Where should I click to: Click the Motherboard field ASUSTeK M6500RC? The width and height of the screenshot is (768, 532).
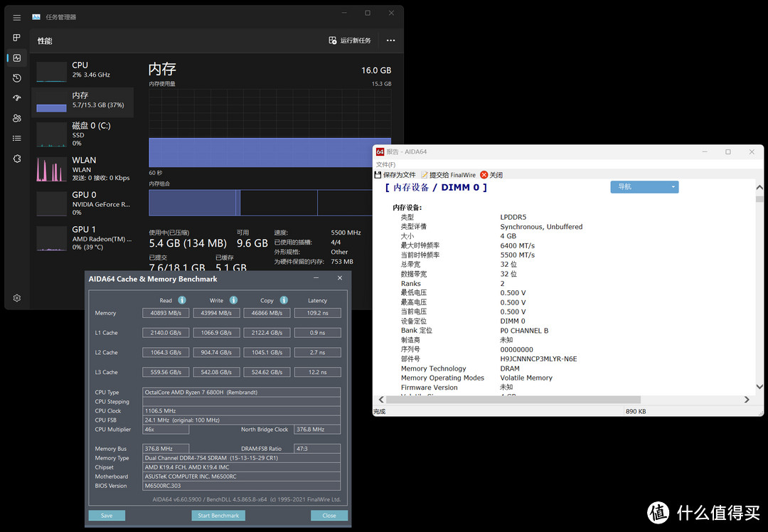pos(242,476)
